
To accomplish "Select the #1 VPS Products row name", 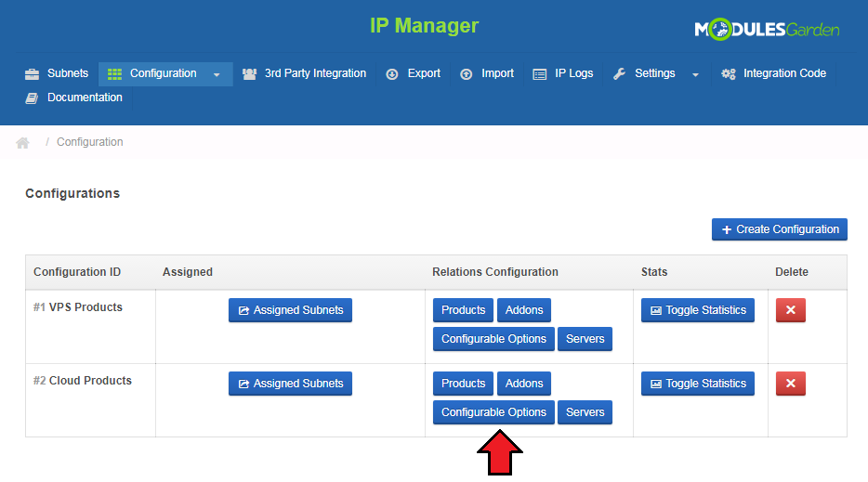I will [77, 307].
